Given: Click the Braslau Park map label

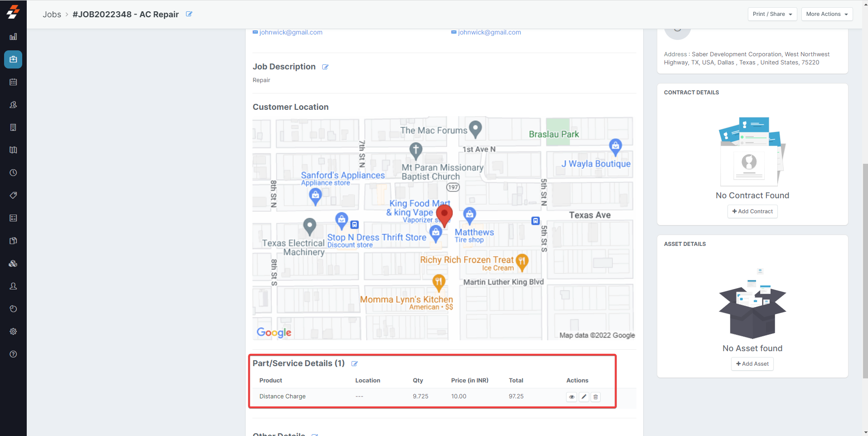Looking at the screenshot, I should pos(554,134).
